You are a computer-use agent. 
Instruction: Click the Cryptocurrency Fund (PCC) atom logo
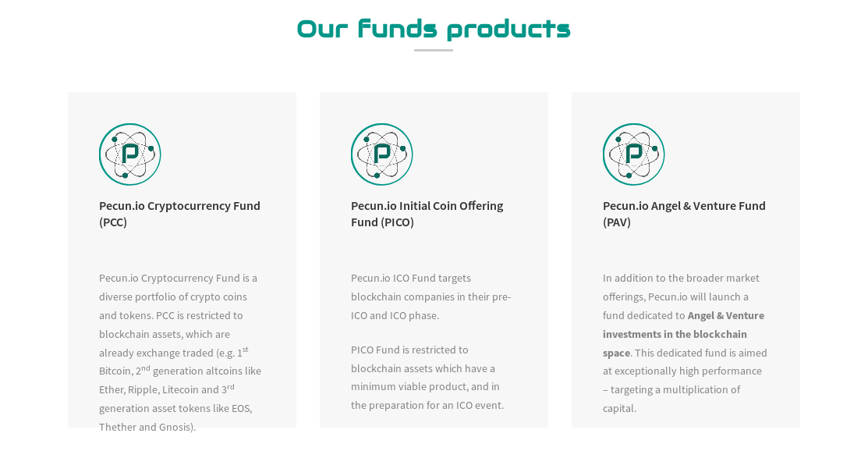coord(130,154)
